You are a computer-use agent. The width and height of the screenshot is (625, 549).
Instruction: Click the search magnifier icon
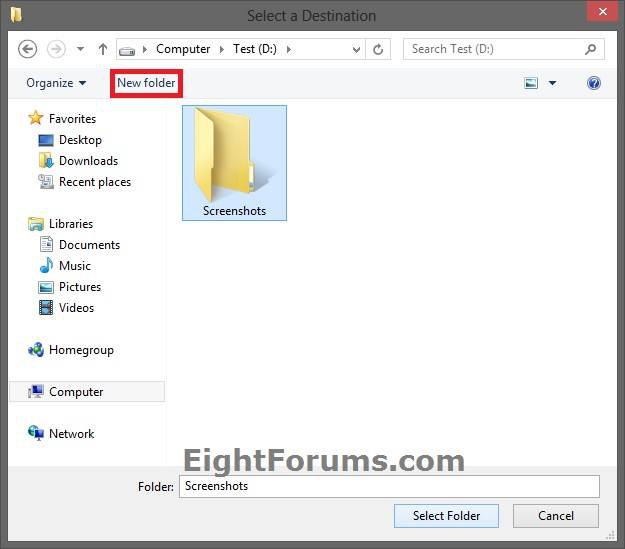(x=591, y=49)
